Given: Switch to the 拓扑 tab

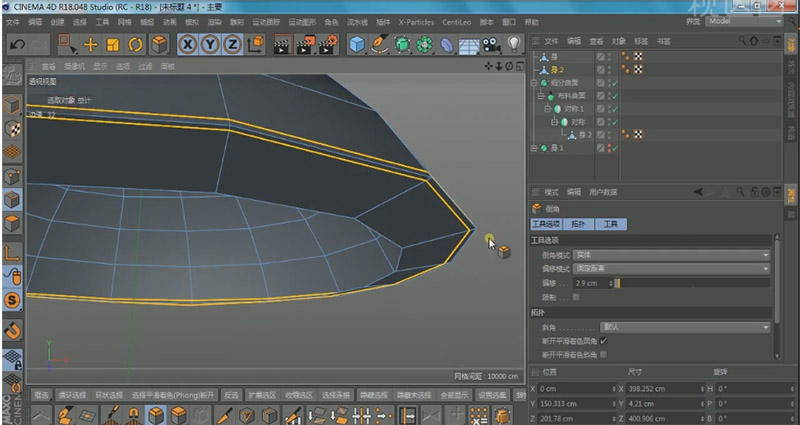Looking at the screenshot, I should (579, 224).
